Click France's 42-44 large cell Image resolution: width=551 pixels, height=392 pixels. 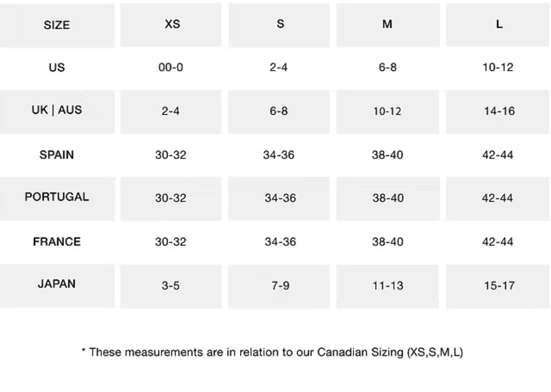(x=498, y=242)
